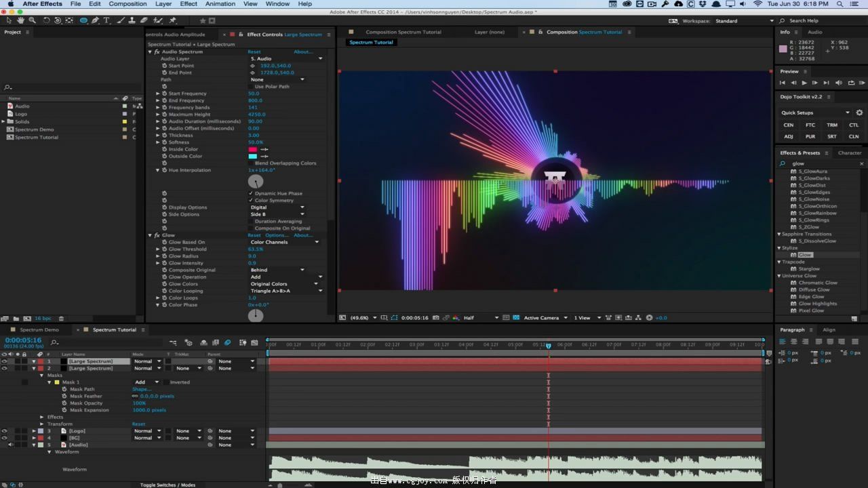Play the preview
This screenshot has height=488, width=868.
(804, 83)
